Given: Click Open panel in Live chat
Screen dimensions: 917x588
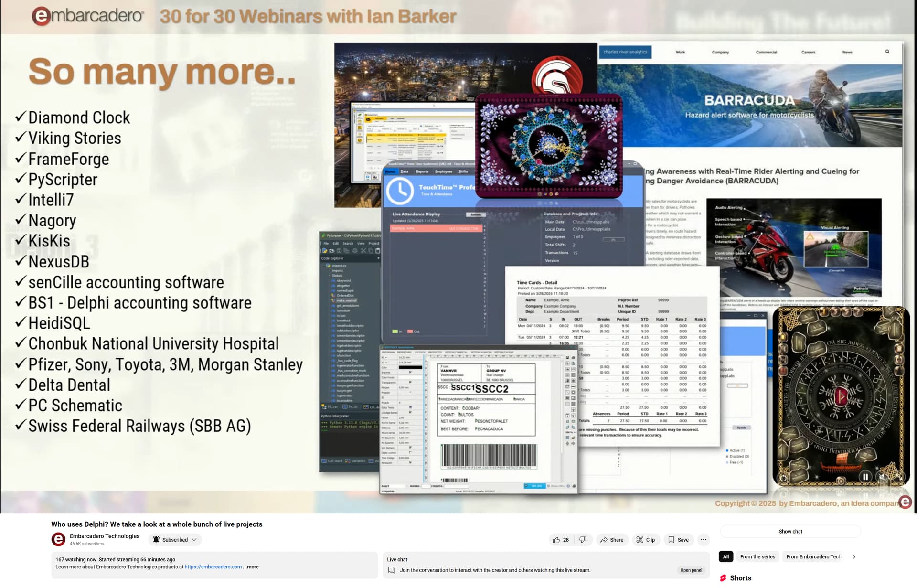Looking at the screenshot, I should pos(691,570).
